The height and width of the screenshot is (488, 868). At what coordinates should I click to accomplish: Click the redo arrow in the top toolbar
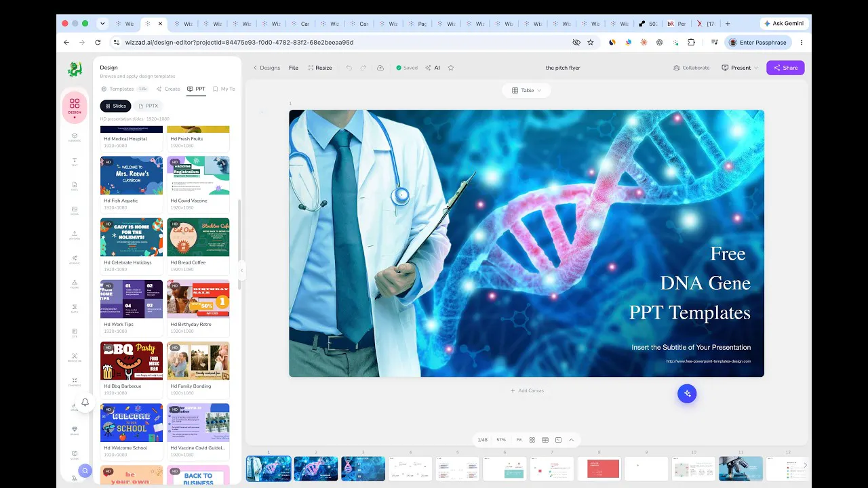pos(363,68)
